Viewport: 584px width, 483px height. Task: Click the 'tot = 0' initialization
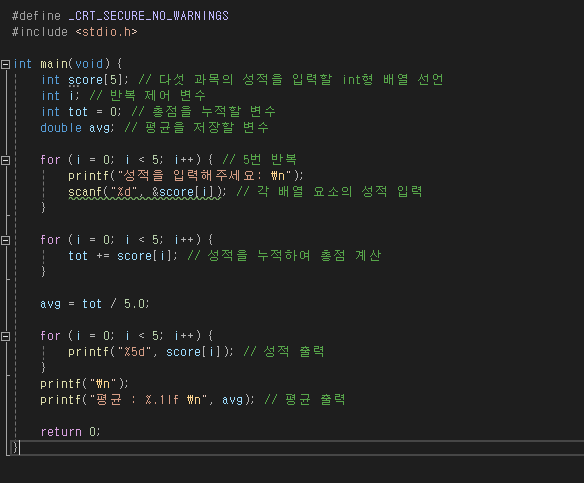tap(94, 112)
